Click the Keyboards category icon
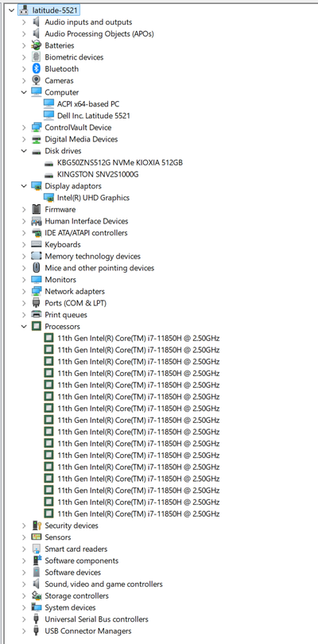 tap(37, 244)
